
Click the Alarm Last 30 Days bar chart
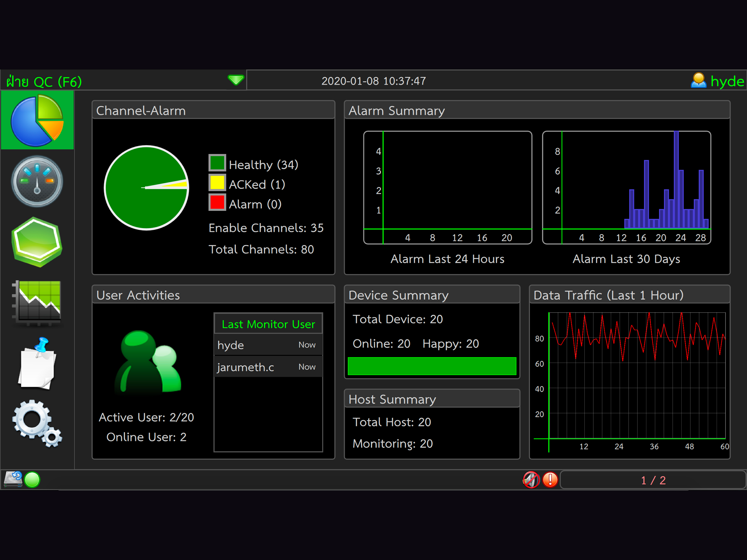coord(626,188)
